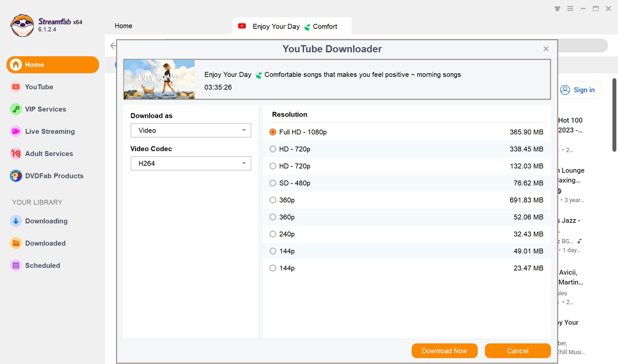Click the video thumbnail in the dialog
618x364 pixels.
159,79
